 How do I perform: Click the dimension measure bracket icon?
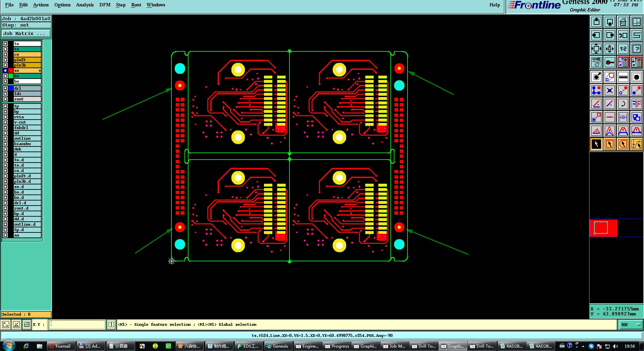pos(623,117)
